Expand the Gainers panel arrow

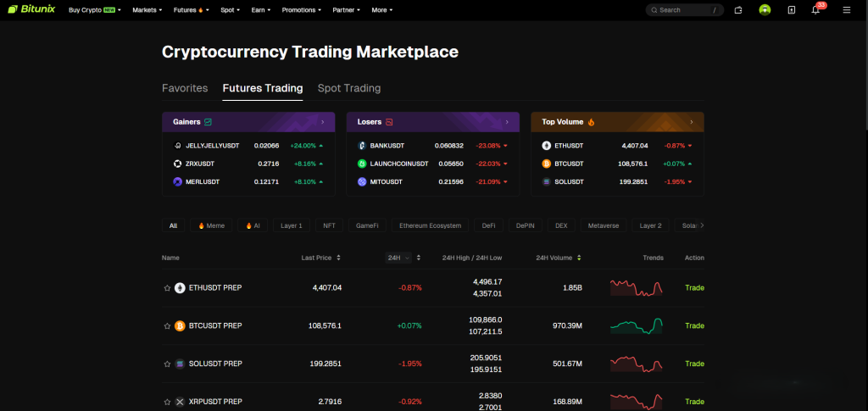tap(322, 122)
